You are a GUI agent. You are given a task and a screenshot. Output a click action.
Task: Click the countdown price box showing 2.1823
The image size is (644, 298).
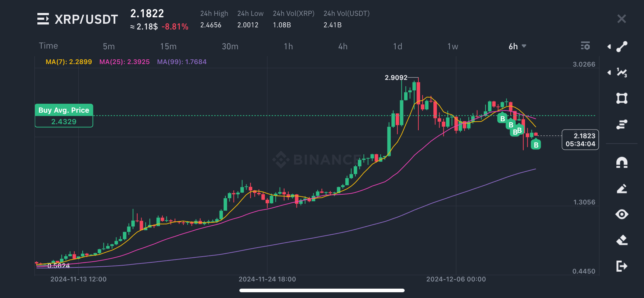[580, 140]
